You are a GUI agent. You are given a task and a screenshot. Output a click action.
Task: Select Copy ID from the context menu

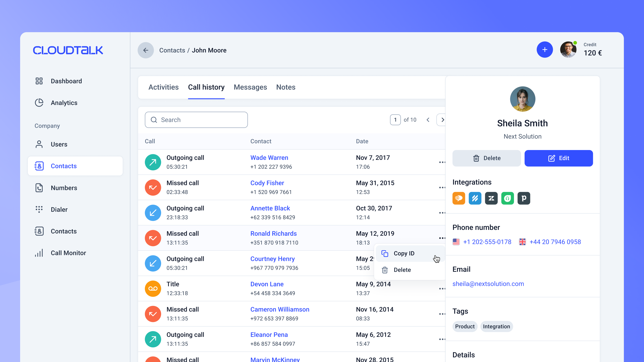pyautogui.click(x=404, y=253)
